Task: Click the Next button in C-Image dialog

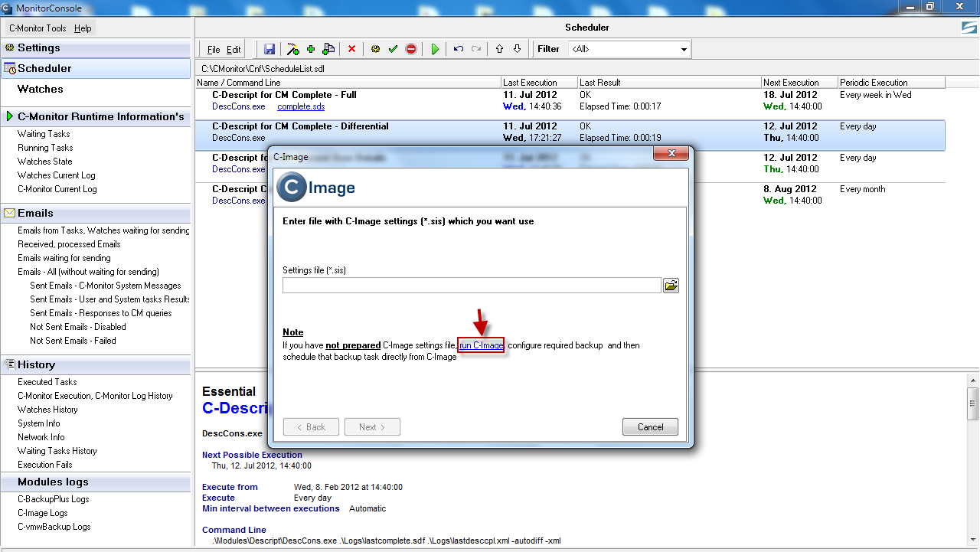Action: coord(372,427)
